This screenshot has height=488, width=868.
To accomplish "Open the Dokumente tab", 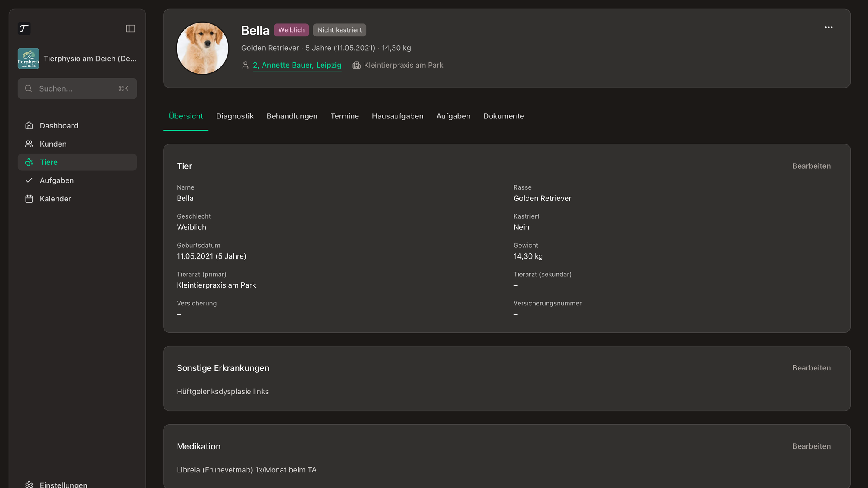I will 503,116.
